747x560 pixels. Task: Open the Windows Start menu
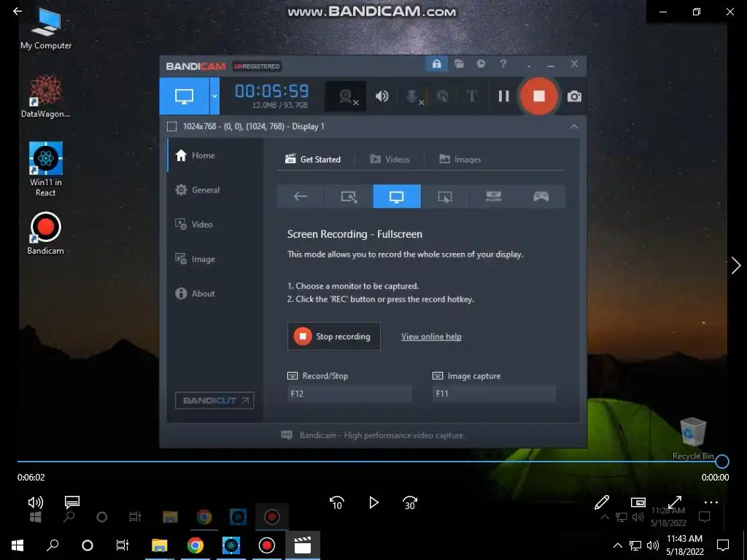point(18,545)
